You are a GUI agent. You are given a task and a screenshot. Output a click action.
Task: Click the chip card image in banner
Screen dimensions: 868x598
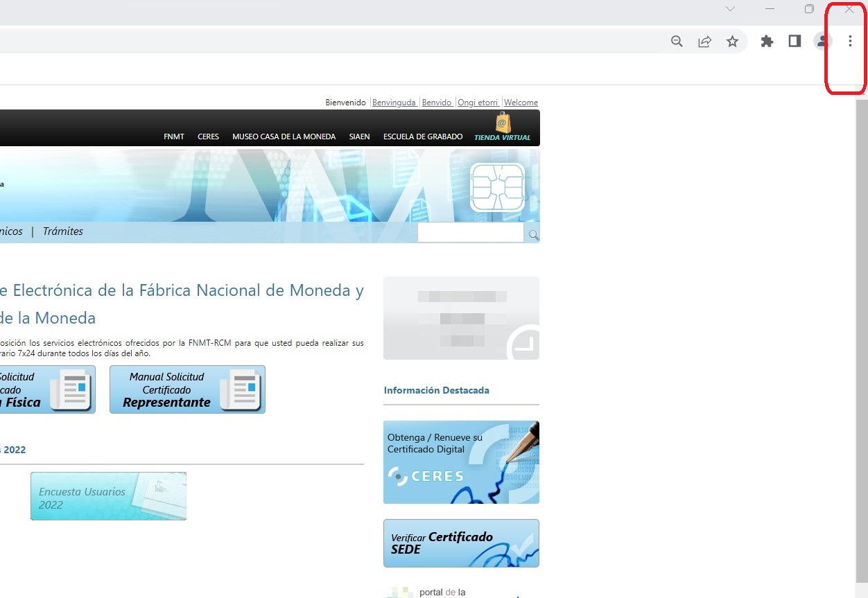(x=497, y=187)
